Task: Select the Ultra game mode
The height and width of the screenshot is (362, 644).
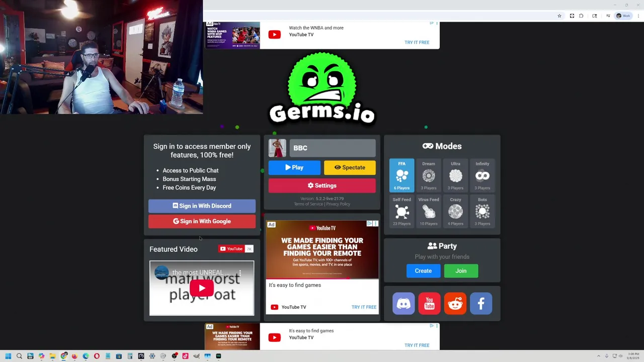Action: pyautogui.click(x=455, y=175)
